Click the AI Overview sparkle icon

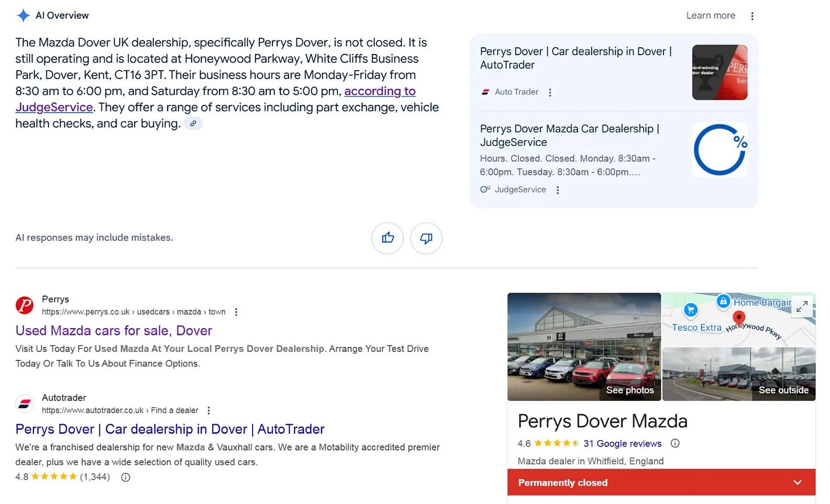(23, 15)
